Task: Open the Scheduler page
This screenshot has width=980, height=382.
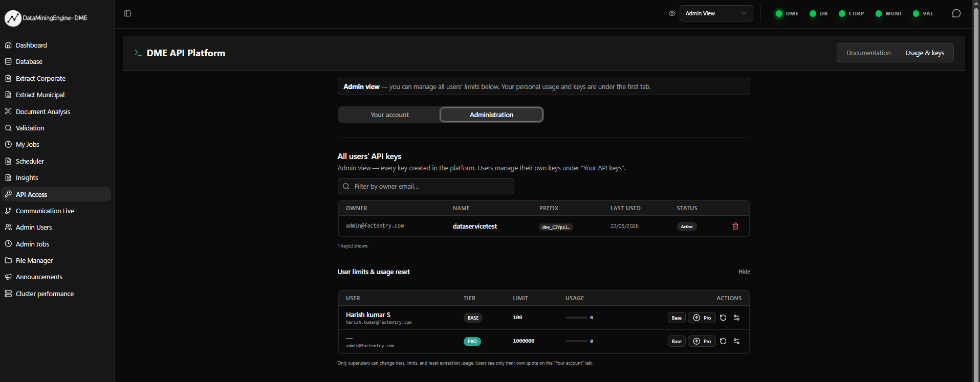Action: [56, 161]
